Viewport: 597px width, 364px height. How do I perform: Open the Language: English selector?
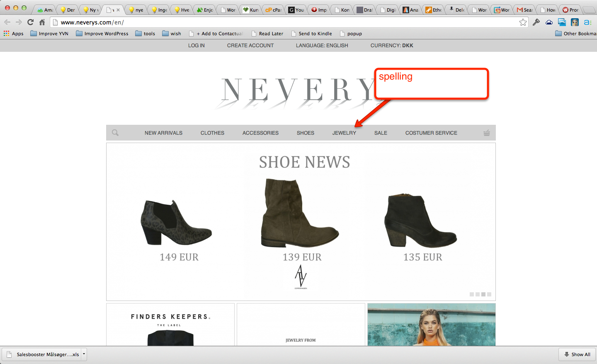pos(322,46)
